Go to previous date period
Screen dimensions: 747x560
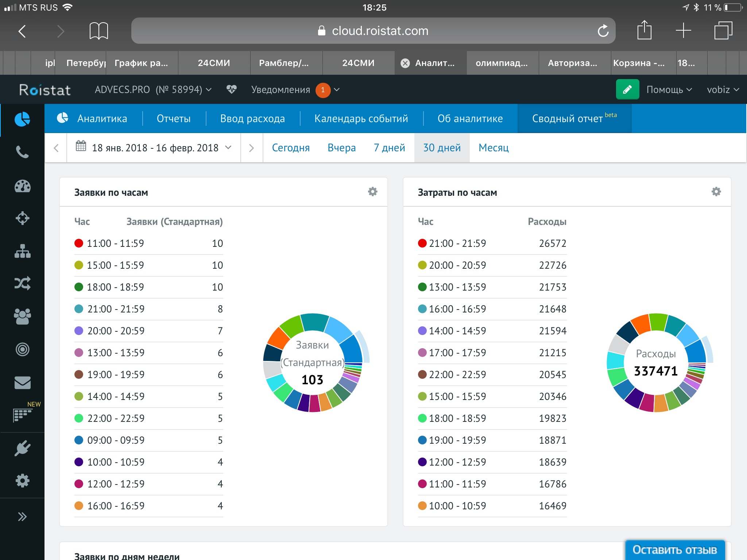pyautogui.click(x=56, y=148)
